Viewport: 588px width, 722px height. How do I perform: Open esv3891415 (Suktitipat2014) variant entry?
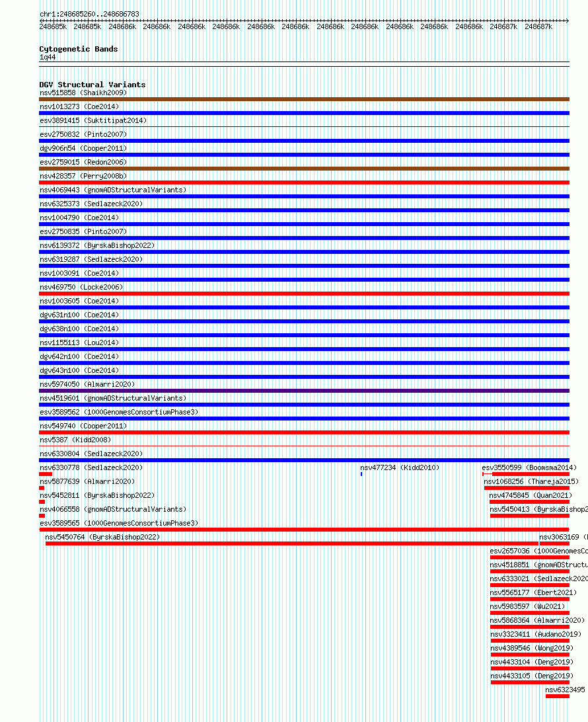coord(93,120)
